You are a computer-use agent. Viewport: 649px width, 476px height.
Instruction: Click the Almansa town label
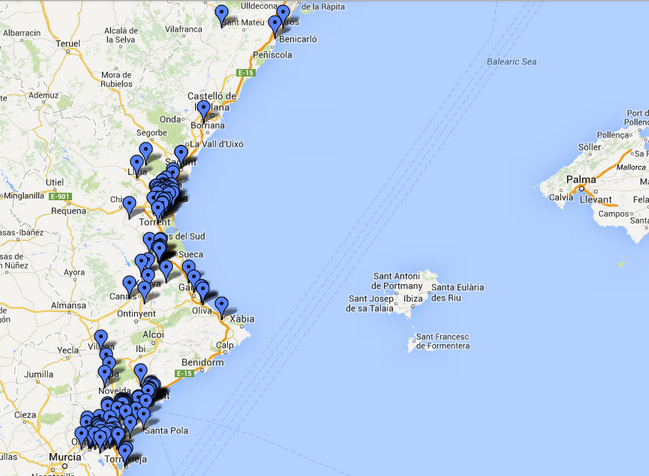point(69,305)
